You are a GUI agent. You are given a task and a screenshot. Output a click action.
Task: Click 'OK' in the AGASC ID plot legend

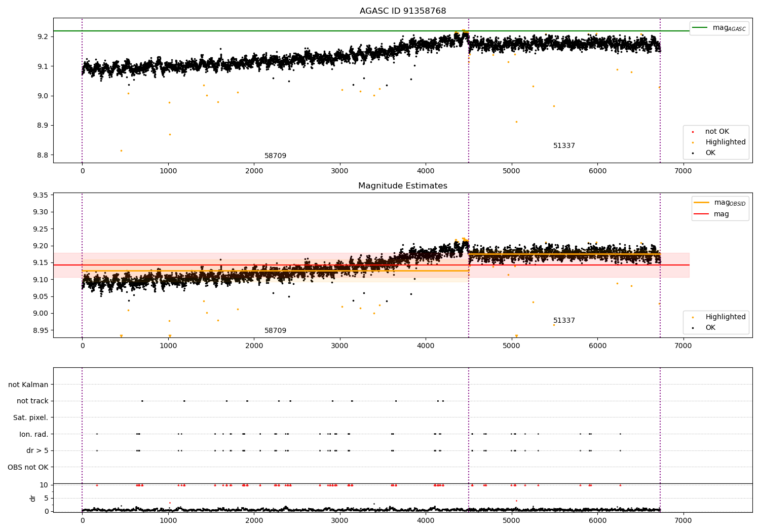[710, 153]
